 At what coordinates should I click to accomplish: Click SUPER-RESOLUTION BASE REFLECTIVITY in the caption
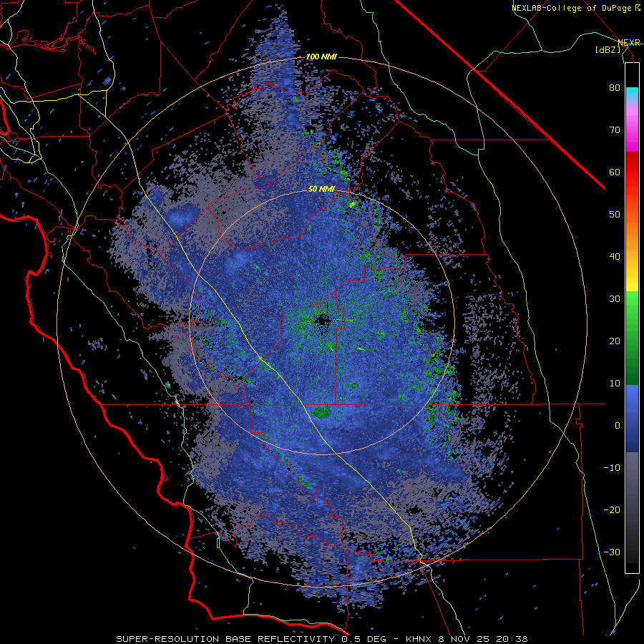225,639
